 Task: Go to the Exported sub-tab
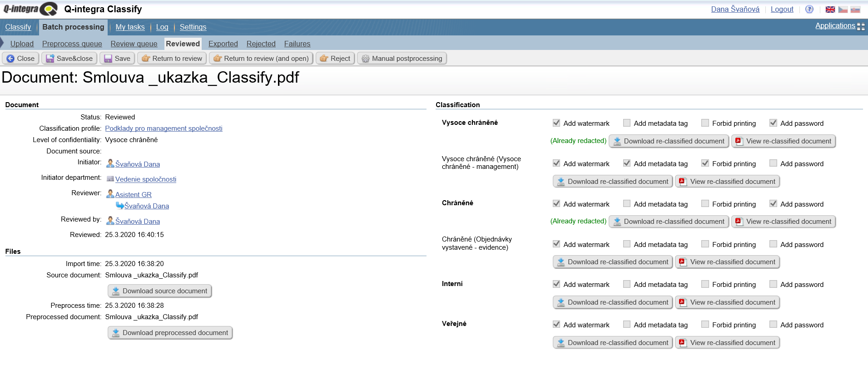pos(223,44)
